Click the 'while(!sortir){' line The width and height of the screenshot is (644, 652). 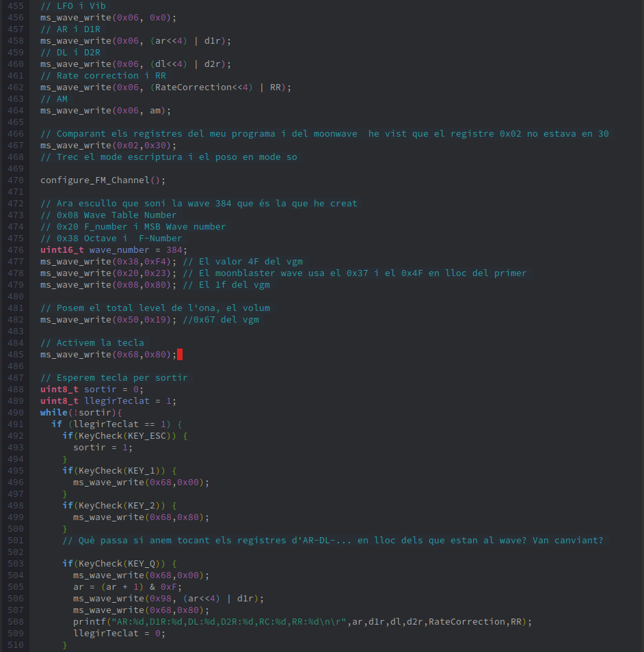click(x=81, y=413)
